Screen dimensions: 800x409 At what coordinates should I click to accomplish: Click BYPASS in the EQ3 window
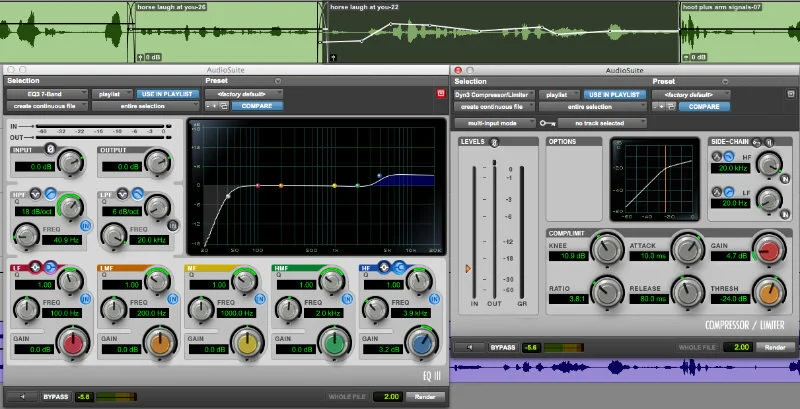coord(56,396)
